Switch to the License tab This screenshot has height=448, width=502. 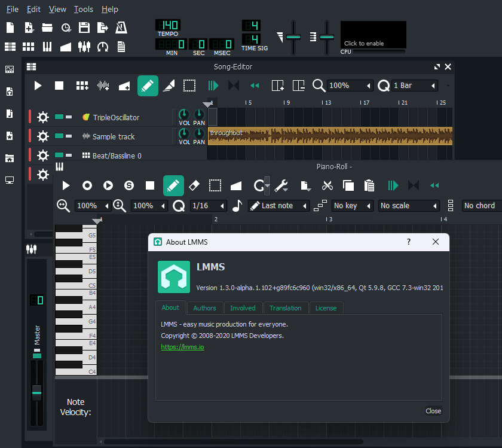(326, 308)
